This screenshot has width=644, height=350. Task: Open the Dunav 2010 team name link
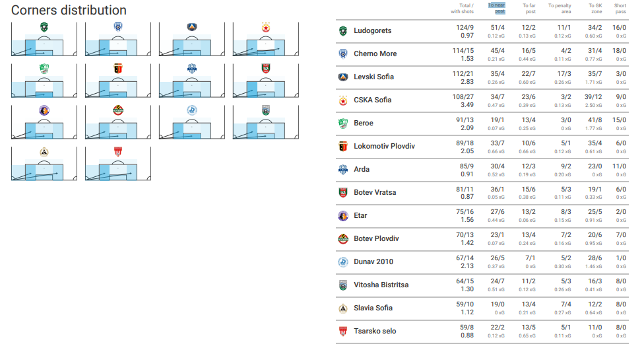point(373,262)
